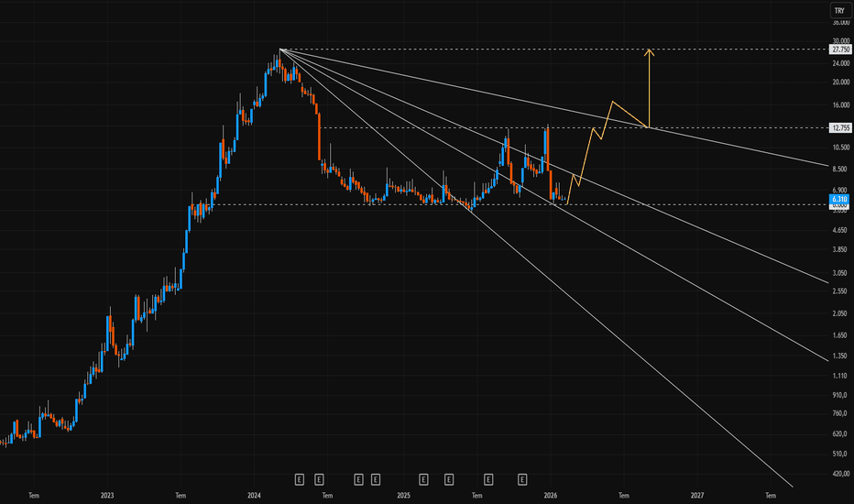Image resolution: width=854 pixels, height=504 pixels.
Task: Click the 20.000 price scale value
Action: tap(841, 82)
